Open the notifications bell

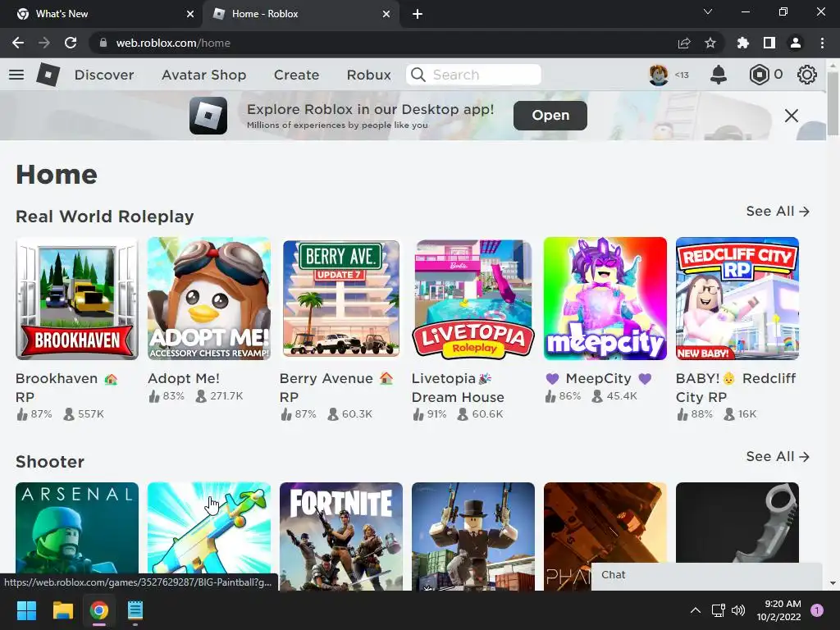719,75
